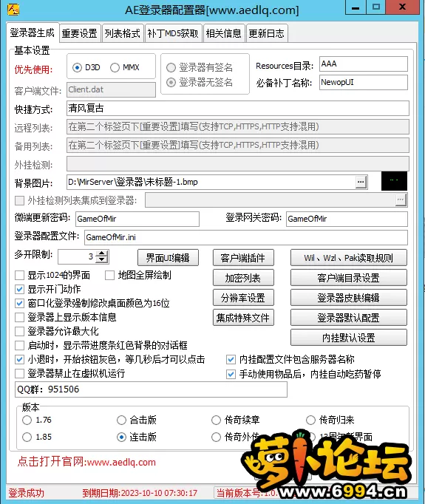425x504 pixels.
Task: Maximize the AE登录器配置器 window
Action: [375, 7]
